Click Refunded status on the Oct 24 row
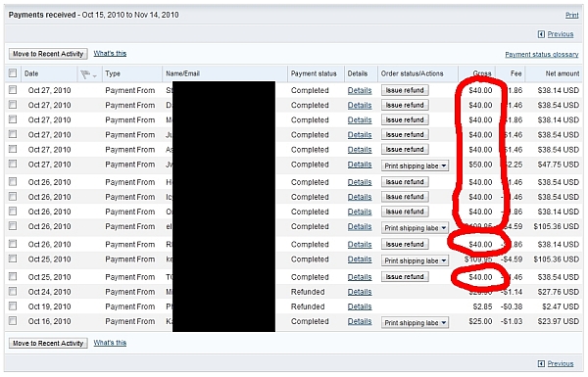 308,292
